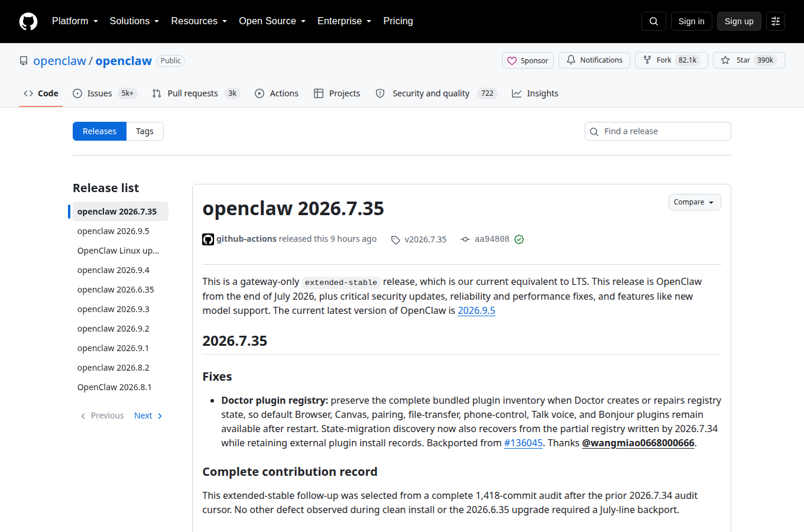The image size is (804, 532).
Task: Click the Code brackets icon
Action: (28, 93)
